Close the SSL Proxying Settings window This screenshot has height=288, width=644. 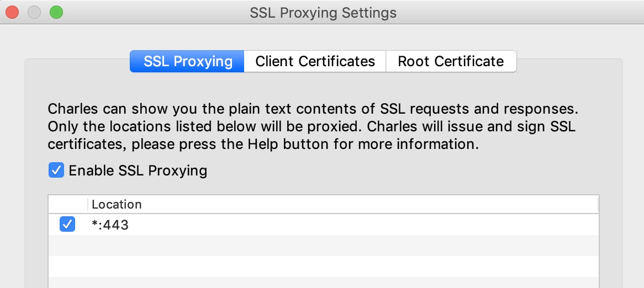click(12, 12)
